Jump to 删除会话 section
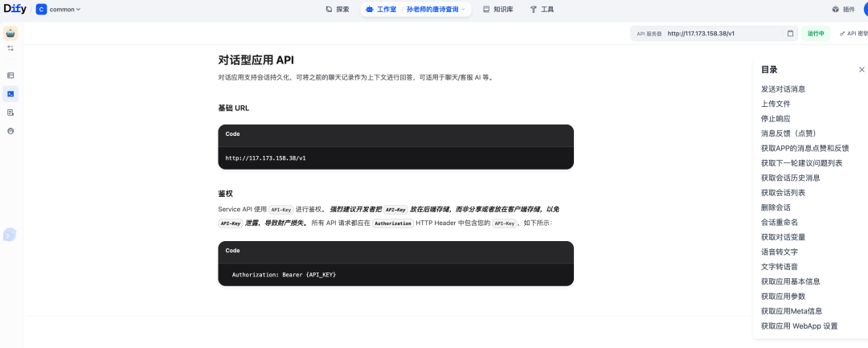868x348 pixels. [x=776, y=207]
